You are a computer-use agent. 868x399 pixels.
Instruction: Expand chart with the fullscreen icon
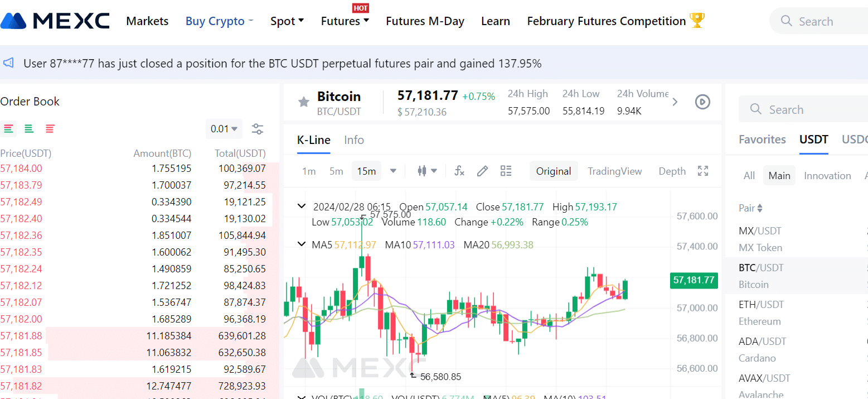tap(703, 171)
